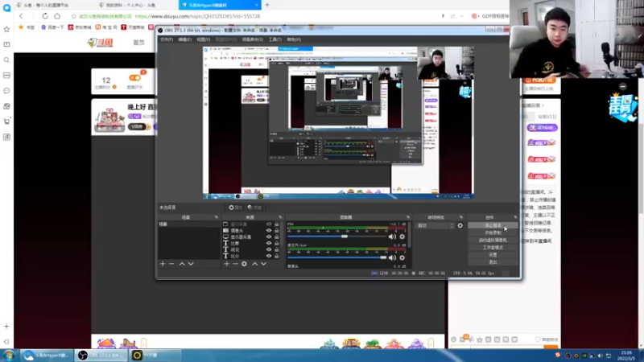Open OBS 视图(V) menu
This screenshot has height=362, width=644.
point(204,39)
